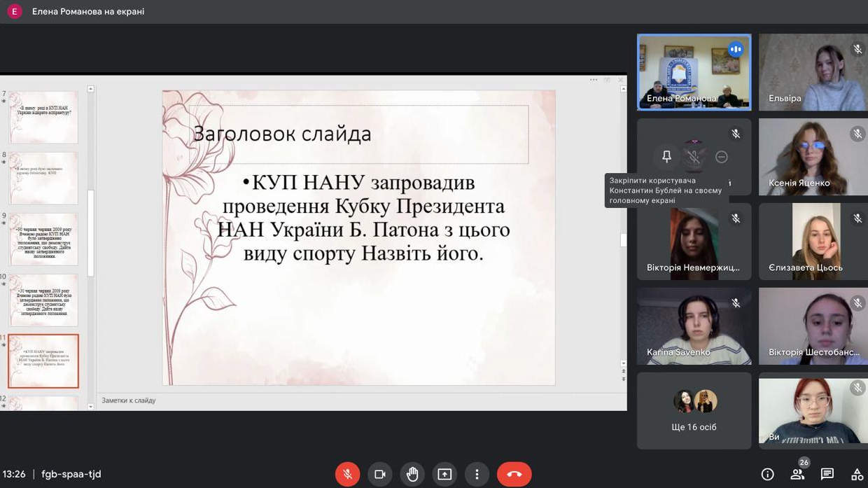Pin Константин Бублей to main screen
The height and width of the screenshot is (488, 868).
[666, 157]
